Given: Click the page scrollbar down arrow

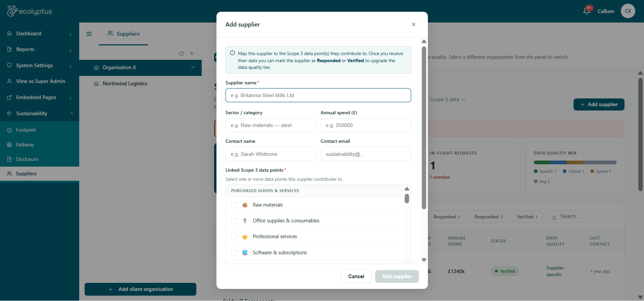Looking at the screenshot, I should [640, 297].
